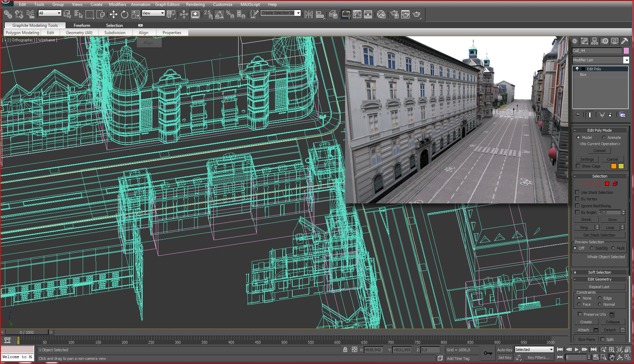Open the Material Editor
Viewport: 634px width, 364px height.
(x=381, y=14)
